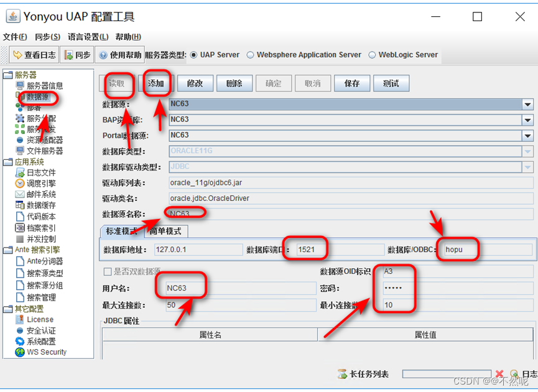Open the 文件 menu
The height and width of the screenshot is (392, 538).
[15, 37]
